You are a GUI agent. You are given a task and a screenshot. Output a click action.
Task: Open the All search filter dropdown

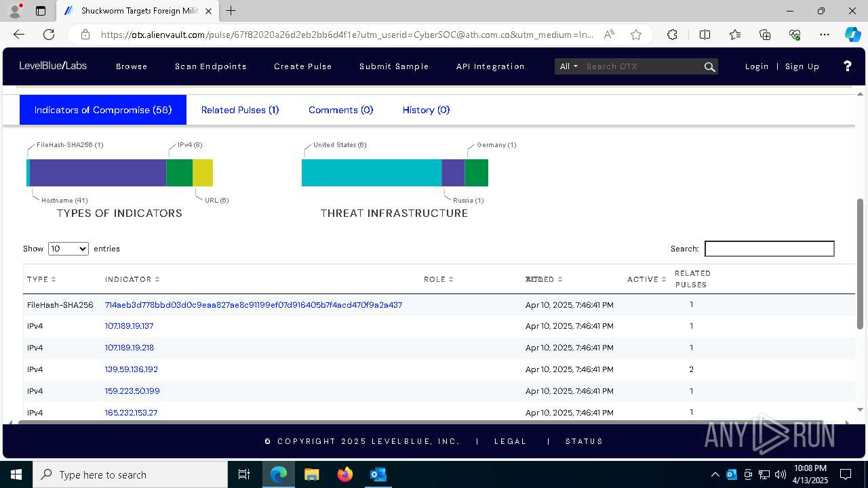click(568, 66)
